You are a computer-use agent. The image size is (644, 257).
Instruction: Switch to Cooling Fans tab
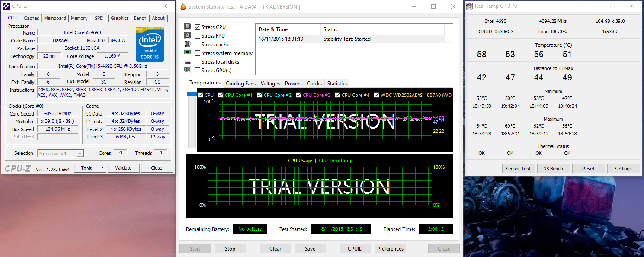point(241,84)
